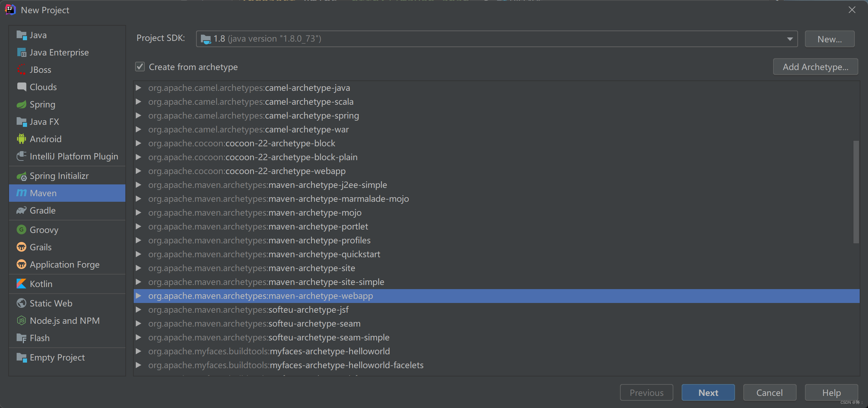This screenshot has width=868, height=408.
Task: Select the Android robot icon
Action: [x=21, y=139]
